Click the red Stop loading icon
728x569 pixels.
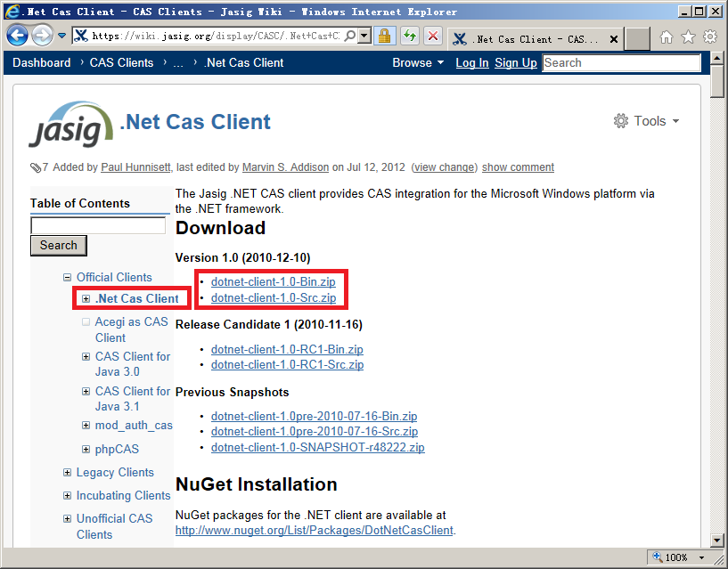point(433,36)
